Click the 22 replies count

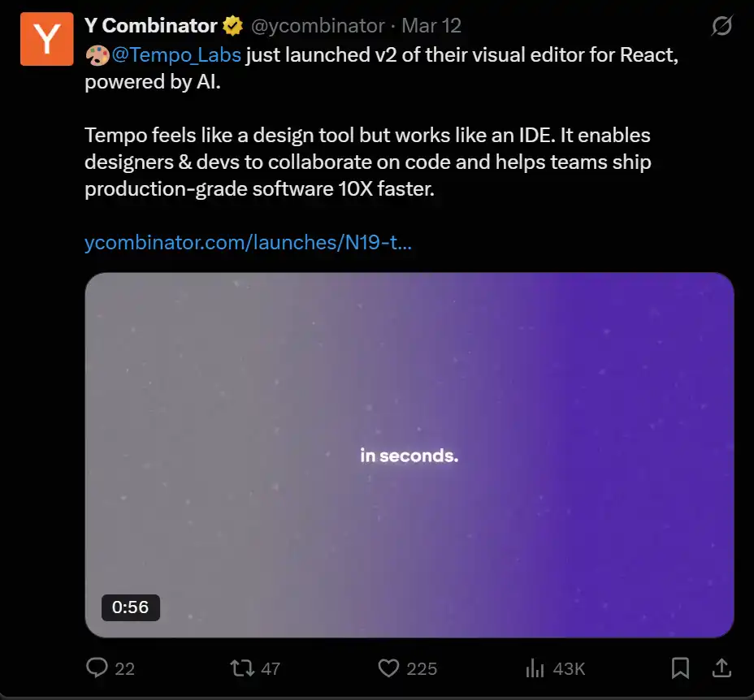(125, 669)
